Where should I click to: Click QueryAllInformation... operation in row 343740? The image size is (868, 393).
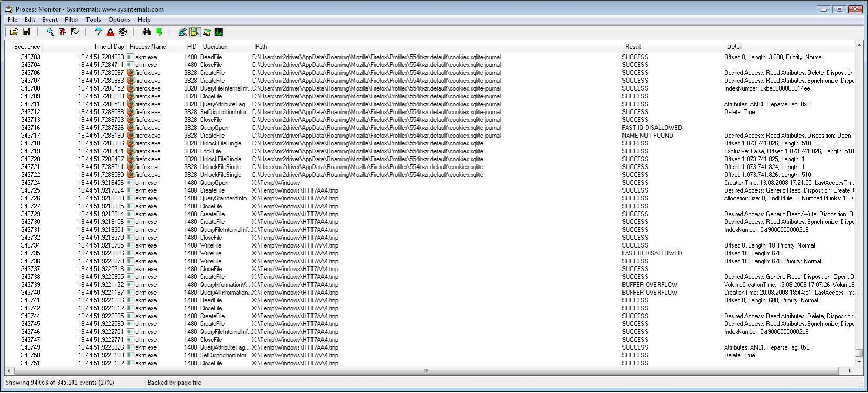click(225, 293)
